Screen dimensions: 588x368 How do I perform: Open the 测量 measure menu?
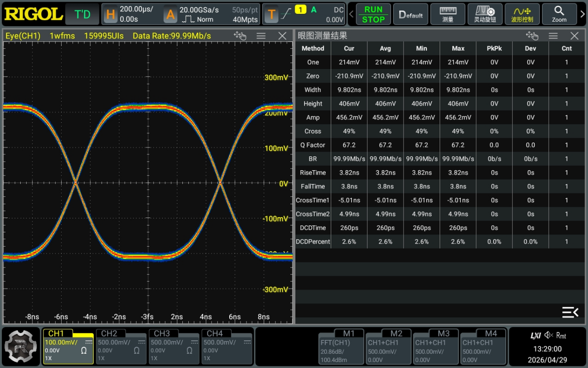click(448, 14)
